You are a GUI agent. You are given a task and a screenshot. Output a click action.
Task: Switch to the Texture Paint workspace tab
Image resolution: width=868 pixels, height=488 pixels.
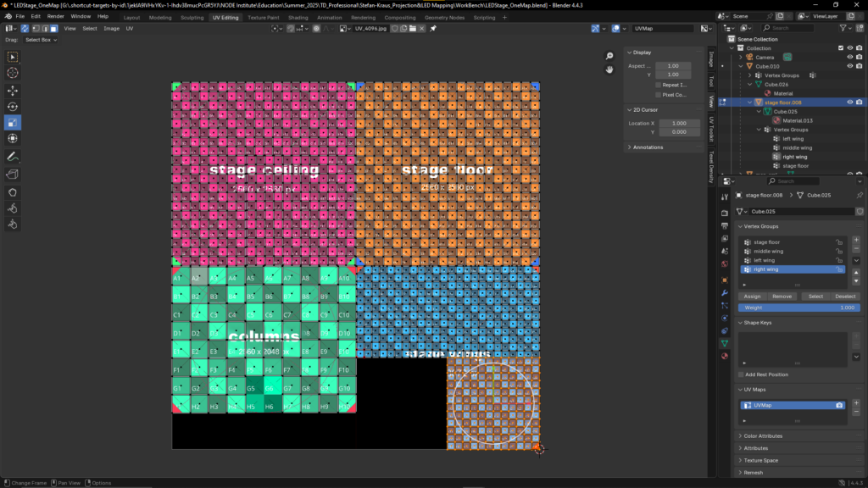tap(264, 18)
